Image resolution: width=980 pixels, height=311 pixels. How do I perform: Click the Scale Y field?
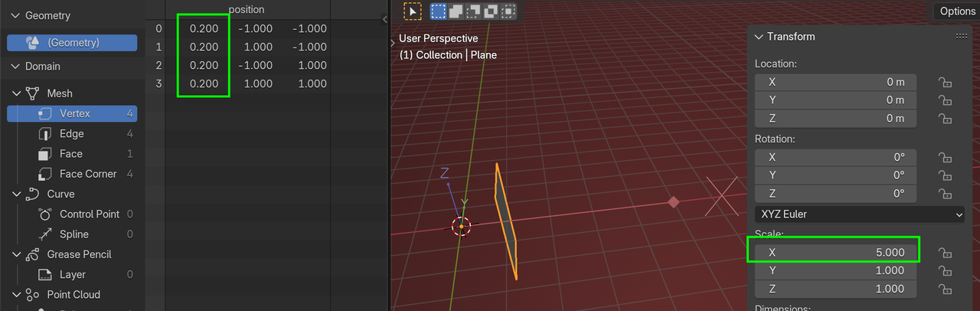coord(836,270)
